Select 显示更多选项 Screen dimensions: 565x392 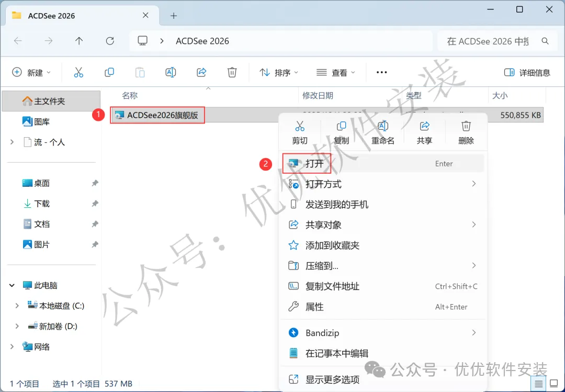click(x=382, y=379)
